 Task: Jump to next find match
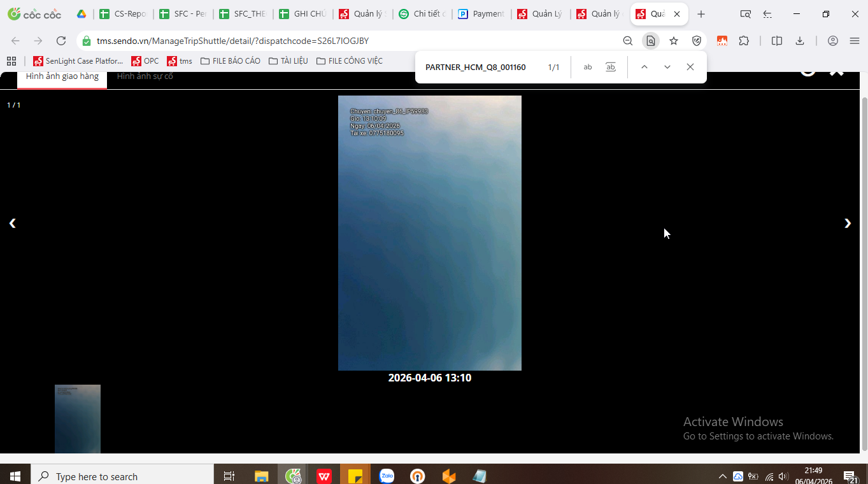(667, 67)
